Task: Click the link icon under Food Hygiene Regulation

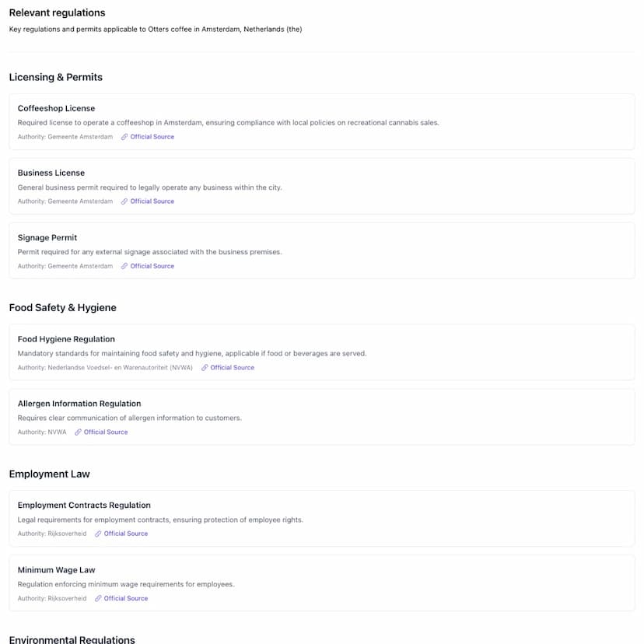Action: 205,368
